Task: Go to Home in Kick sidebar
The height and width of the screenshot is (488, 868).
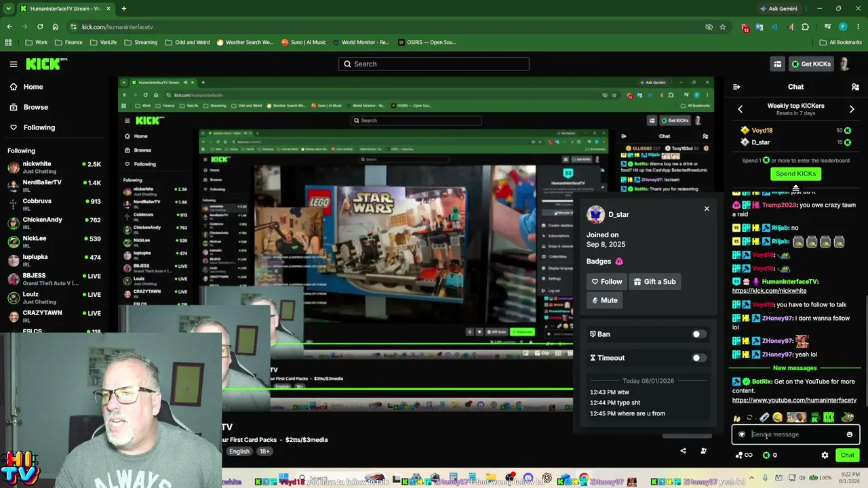Action: (x=26, y=87)
